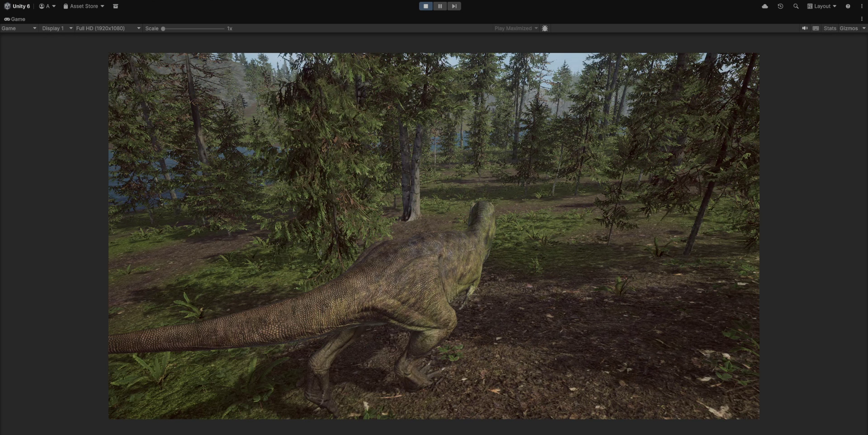868x435 pixels.
Task: Open the account A dropdown
Action: tap(47, 6)
